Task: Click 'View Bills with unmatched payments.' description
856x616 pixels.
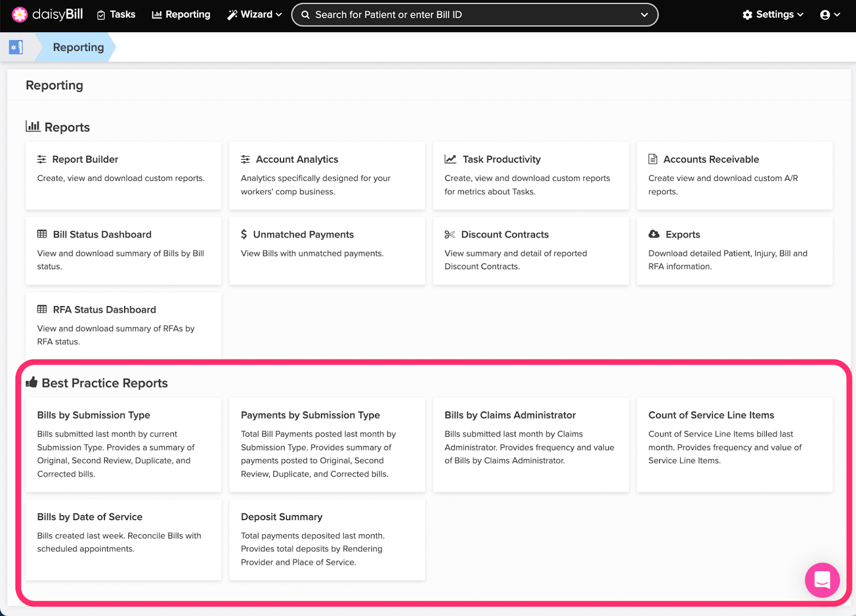Action: 312,254
